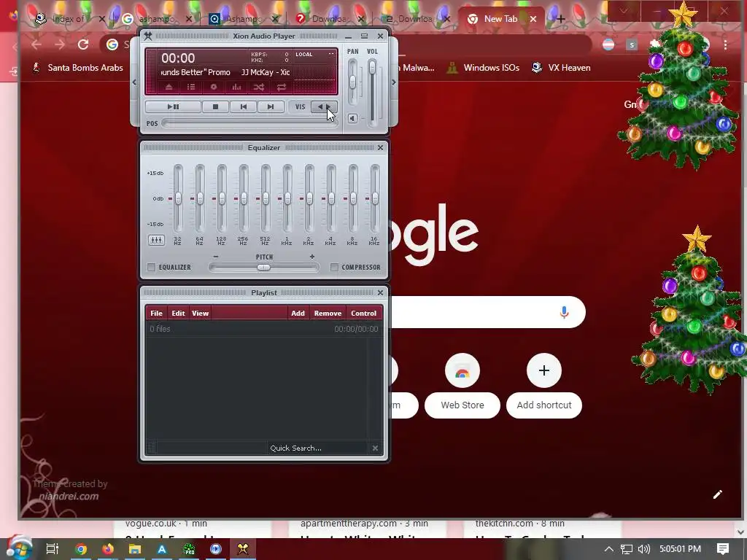Open the playlist Edit menu
The width and height of the screenshot is (747, 560).
178,313
